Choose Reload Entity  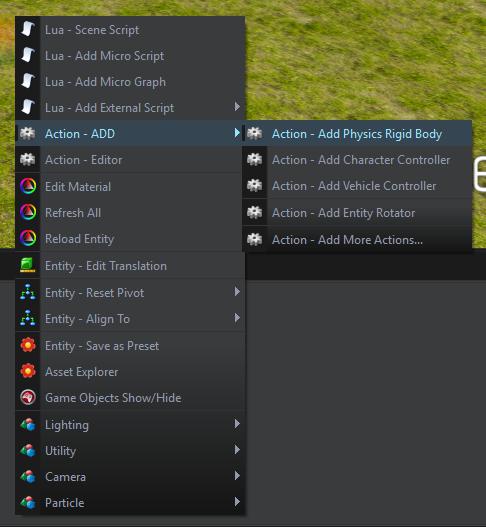(130, 239)
